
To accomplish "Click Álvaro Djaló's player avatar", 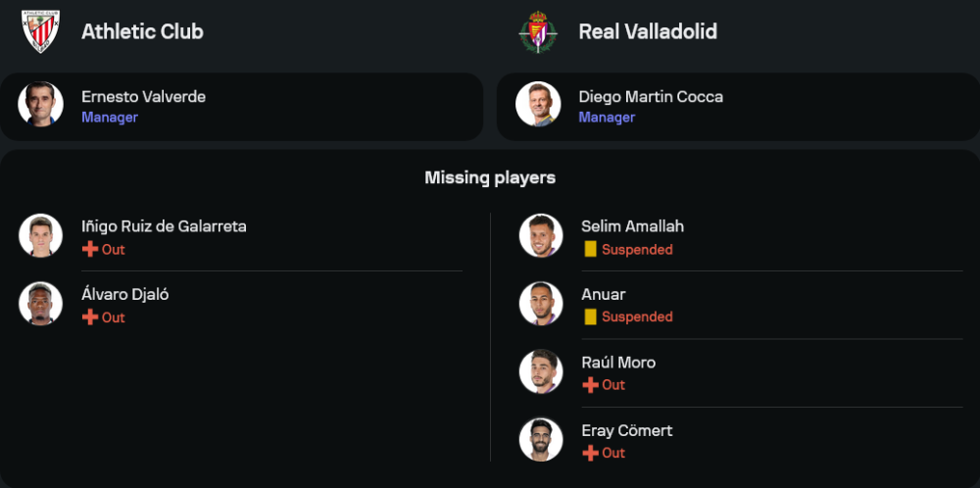I will point(40,304).
